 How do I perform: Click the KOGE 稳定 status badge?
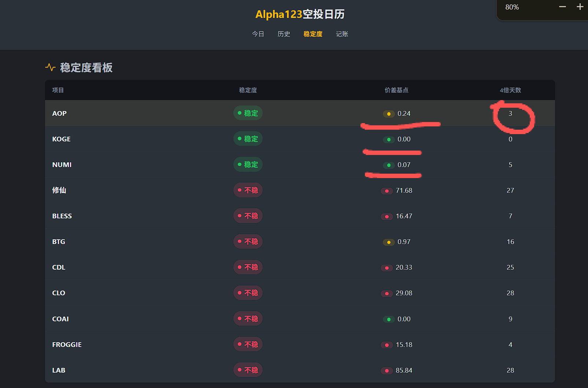(248, 139)
